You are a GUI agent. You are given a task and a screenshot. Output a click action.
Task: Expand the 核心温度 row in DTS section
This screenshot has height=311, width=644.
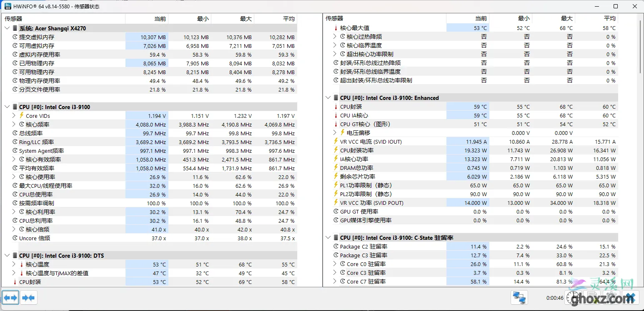pyautogui.click(x=14, y=264)
